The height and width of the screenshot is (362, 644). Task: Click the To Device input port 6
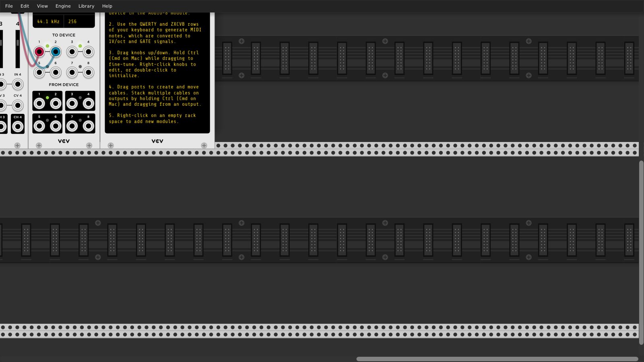click(x=56, y=72)
